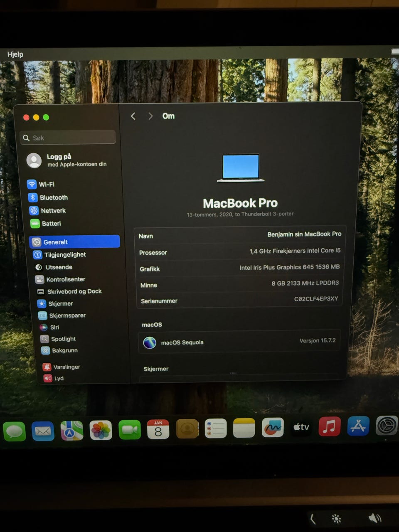Open Wi-Fi settings in the sidebar

click(x=46, y=184)
